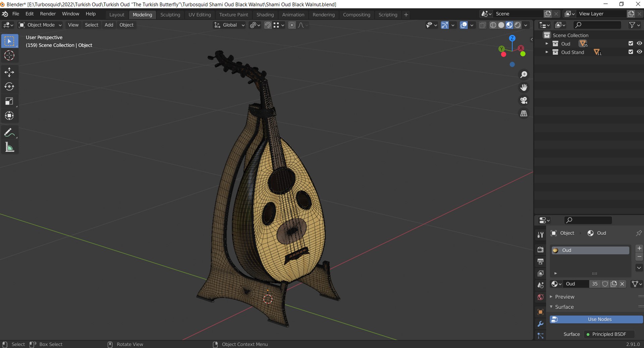Expand the Oud collection in outliner
This screenshot has width=644, height=348.
point(547,44)
